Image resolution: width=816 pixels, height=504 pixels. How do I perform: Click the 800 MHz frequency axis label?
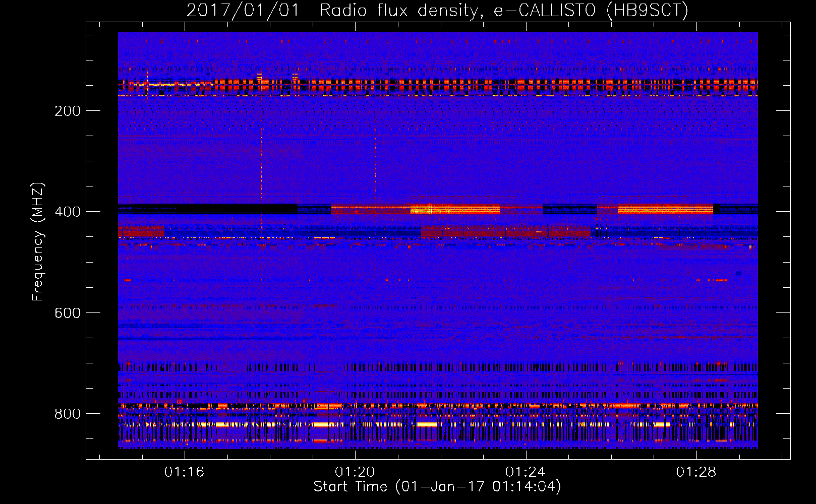point(68,414)
